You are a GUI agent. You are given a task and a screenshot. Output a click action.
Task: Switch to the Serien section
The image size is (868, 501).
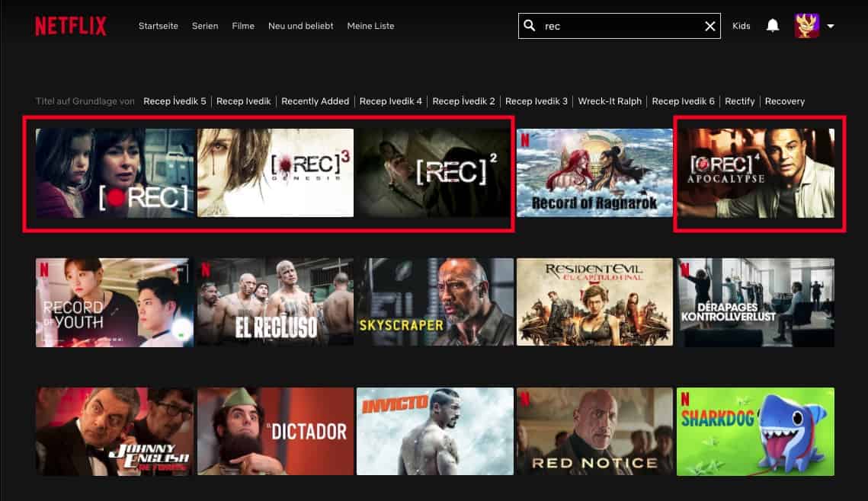tap(204, 25)
